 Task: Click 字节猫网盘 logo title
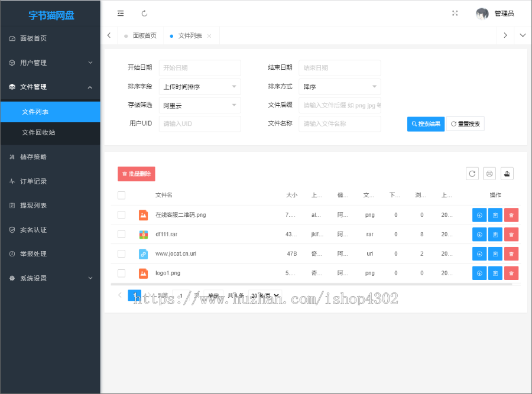point(51,15)
